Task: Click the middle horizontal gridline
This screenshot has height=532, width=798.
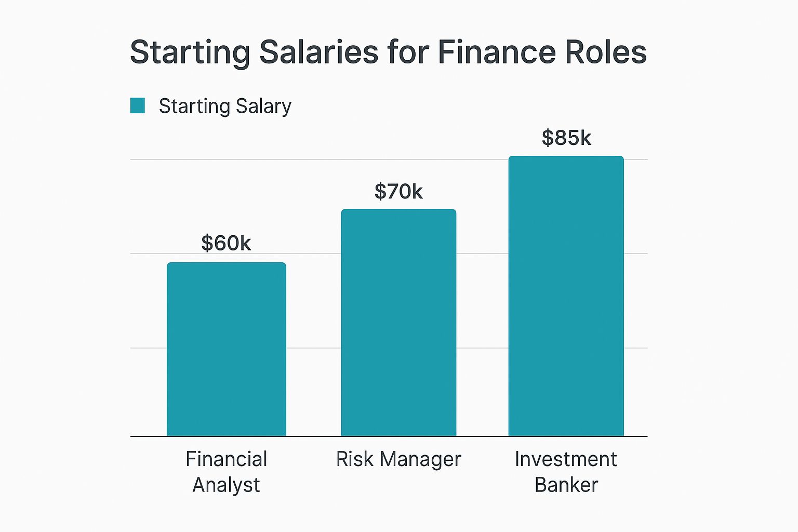Action: (313, 254)
